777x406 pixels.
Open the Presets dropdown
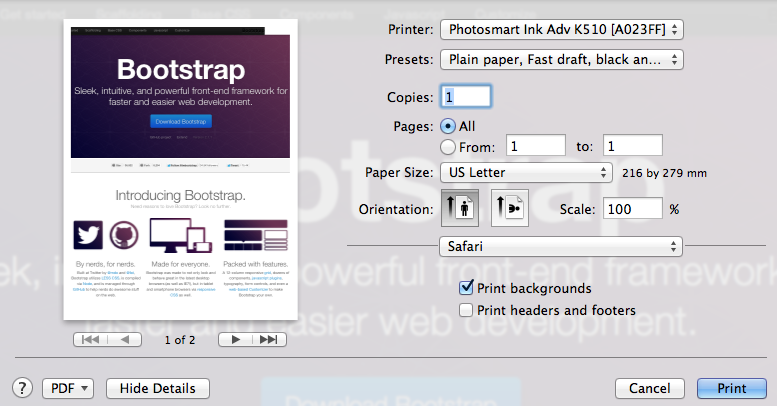562,59
